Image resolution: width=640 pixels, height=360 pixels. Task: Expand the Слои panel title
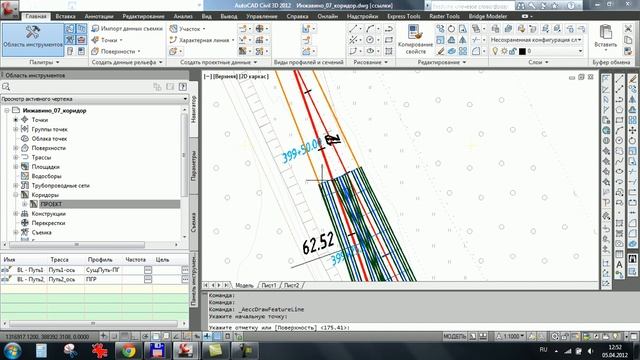(538, 62)
